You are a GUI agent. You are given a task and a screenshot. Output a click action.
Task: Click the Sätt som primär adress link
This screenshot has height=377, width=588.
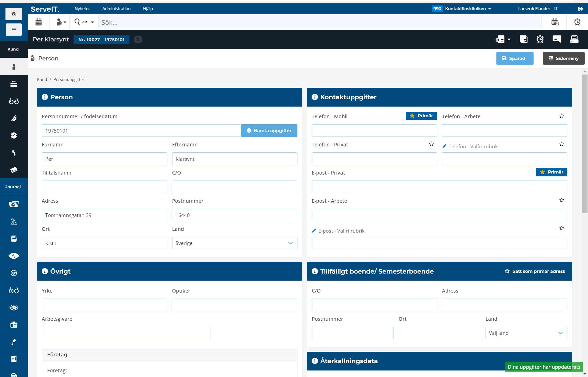pos(535,271)
